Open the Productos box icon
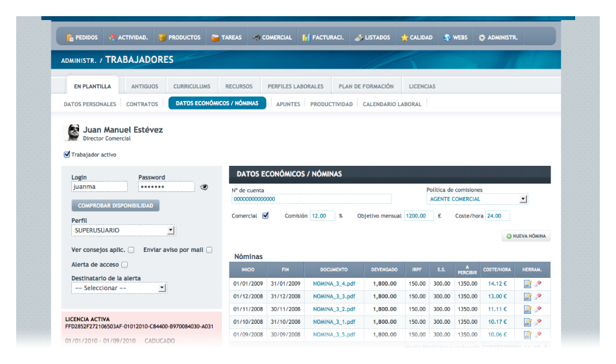This screenshot has height=364, width=616. pos(162,38)
